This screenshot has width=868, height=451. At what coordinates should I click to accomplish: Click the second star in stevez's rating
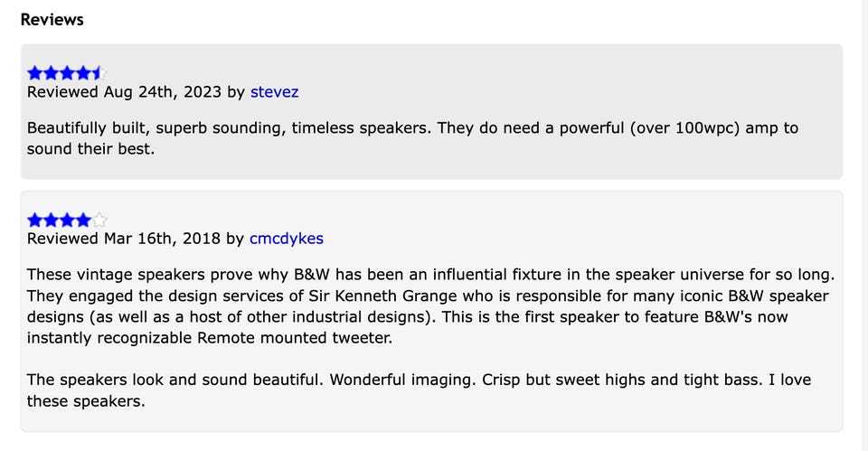click(x=52, y=73)
